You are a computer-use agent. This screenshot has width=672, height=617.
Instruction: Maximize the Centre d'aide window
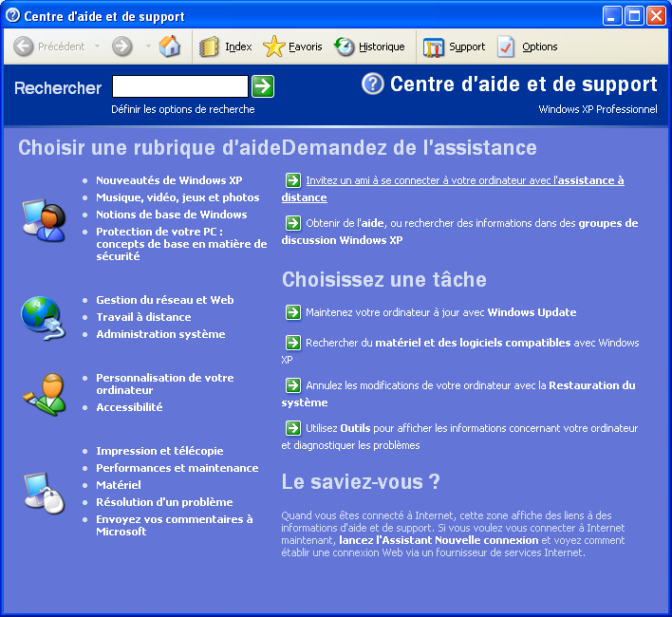tap(634, 16)
